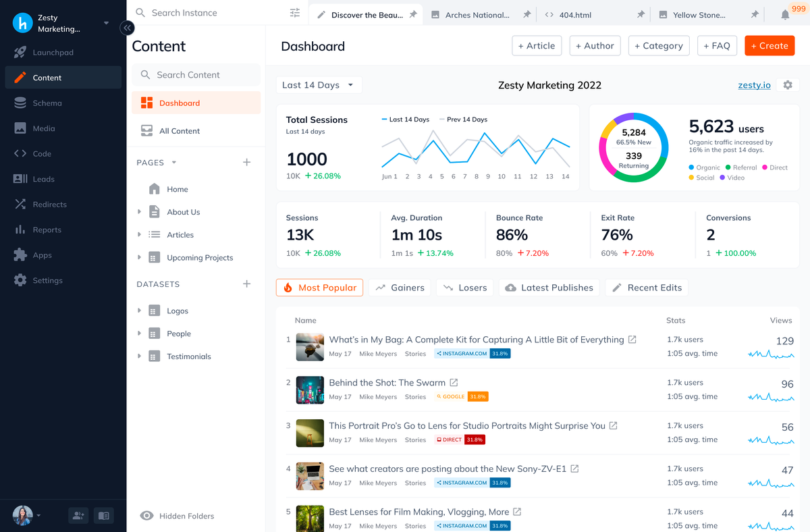
Task: Expand the Articles page tree item
Action: 140,234
